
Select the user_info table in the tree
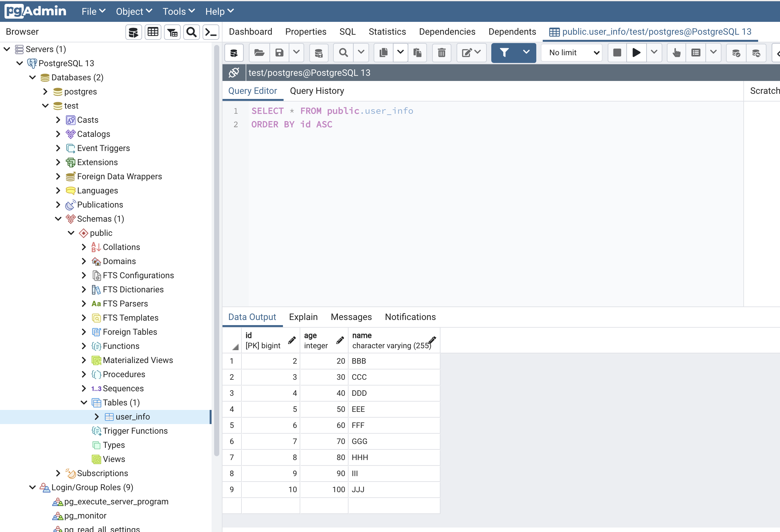tap(133, 417)
